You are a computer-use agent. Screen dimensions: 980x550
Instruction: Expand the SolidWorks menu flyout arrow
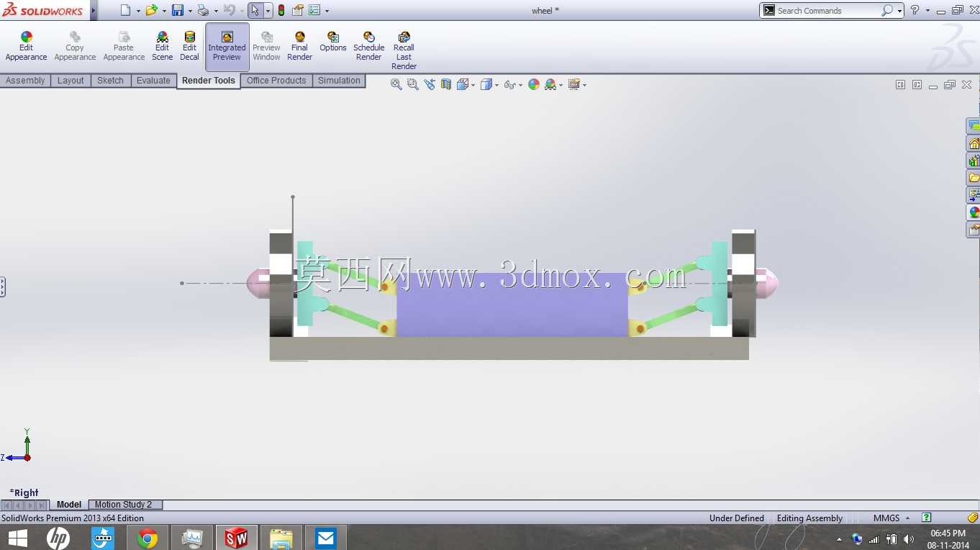click(x=94, y=10)
